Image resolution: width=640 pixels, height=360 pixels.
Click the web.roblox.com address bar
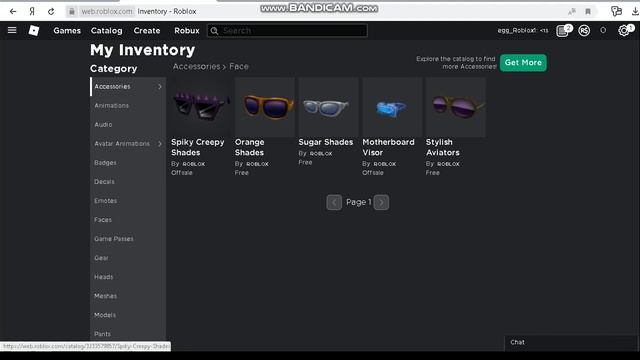(107, 11)
